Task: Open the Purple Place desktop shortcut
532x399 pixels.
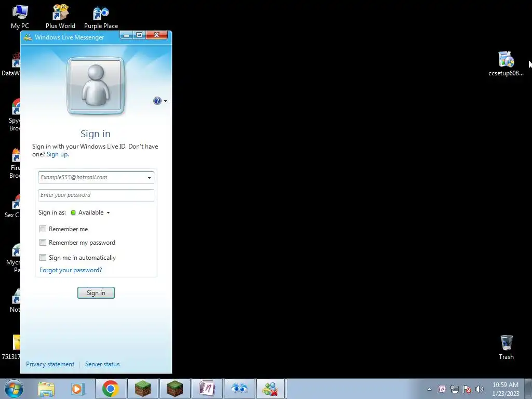Action: point(101,16)
